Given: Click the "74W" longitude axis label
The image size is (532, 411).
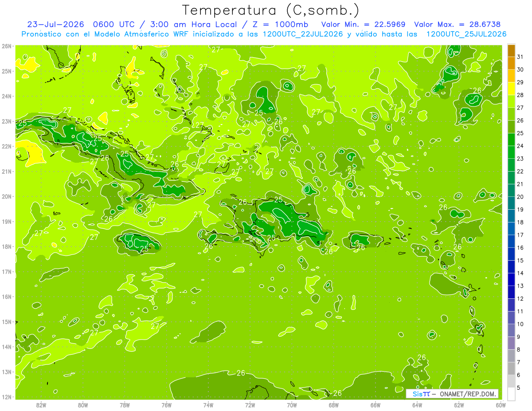Looking at the screenshot, I should (x=208, y=404).
